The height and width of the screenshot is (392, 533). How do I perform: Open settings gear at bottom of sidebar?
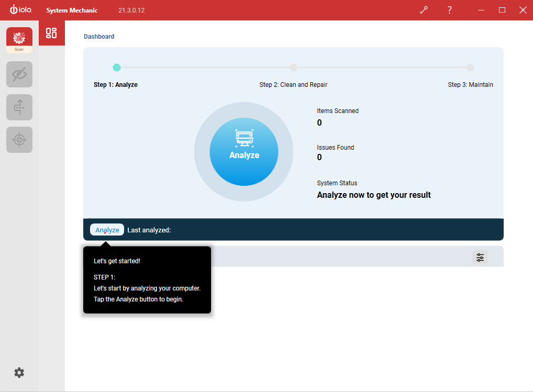tap(19, 373)
